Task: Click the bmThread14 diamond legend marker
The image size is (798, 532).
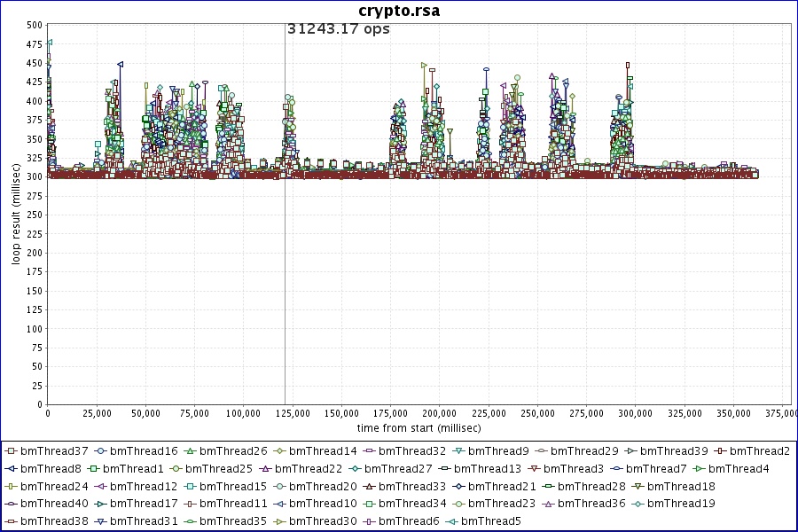Action: point(279,451)
